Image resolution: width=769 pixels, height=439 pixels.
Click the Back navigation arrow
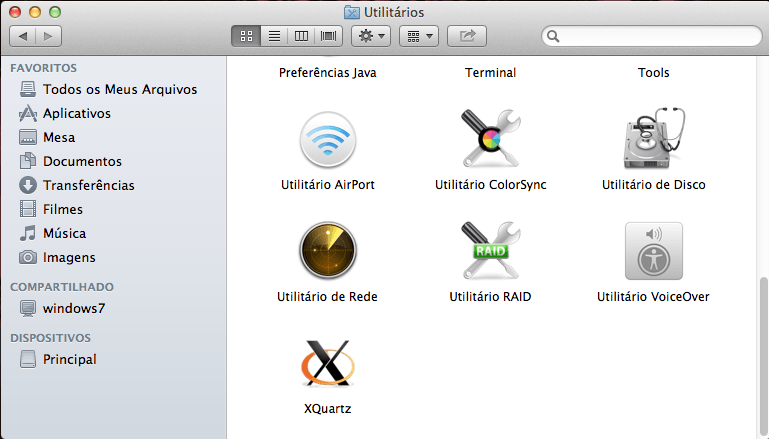(x=23, y=36)
